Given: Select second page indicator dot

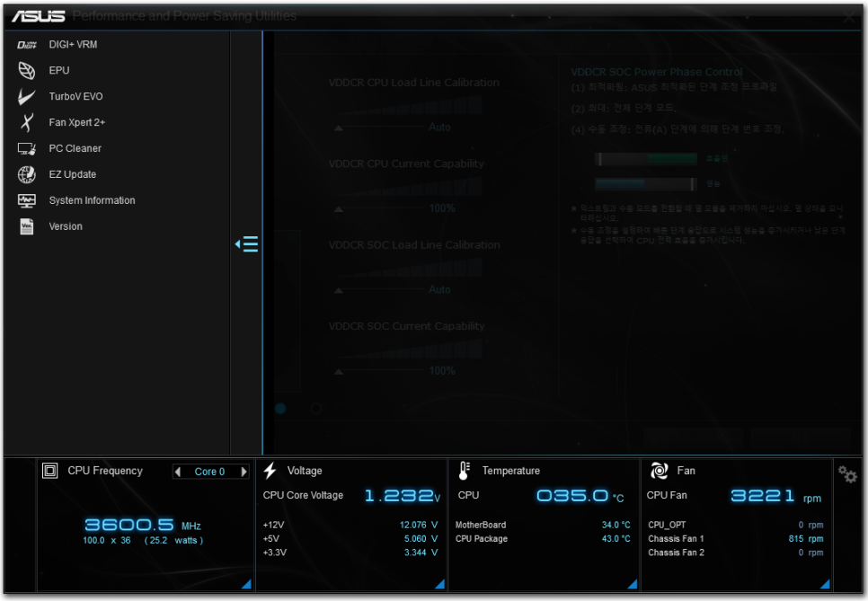Looking at the screenshot, I should pos(316,409).
